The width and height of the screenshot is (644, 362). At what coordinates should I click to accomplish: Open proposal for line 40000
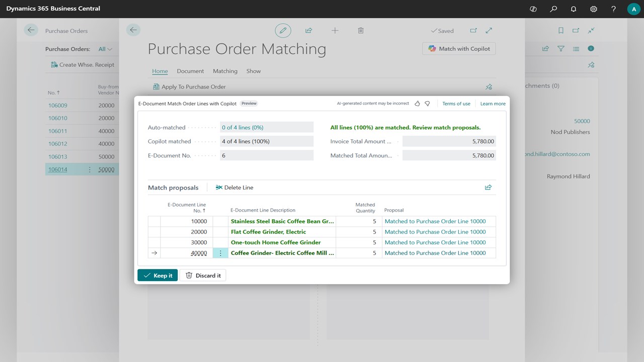(435, 253)
